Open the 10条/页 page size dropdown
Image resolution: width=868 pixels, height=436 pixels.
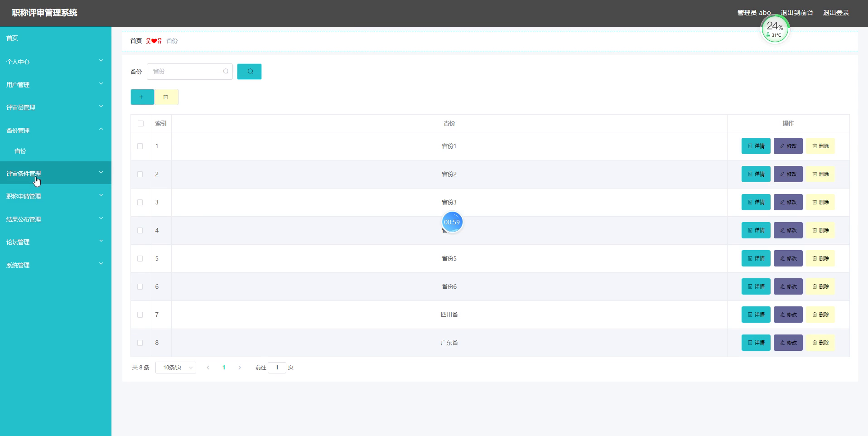(x=176, y=368)
